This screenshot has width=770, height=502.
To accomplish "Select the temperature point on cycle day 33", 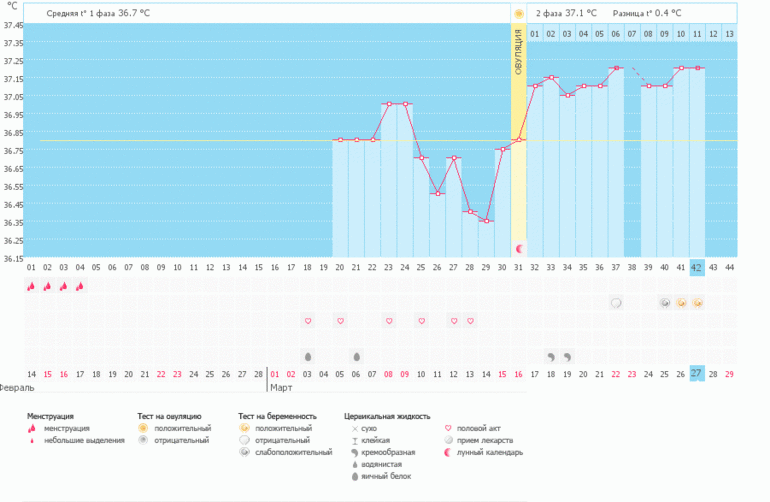I will click(551, 77).
